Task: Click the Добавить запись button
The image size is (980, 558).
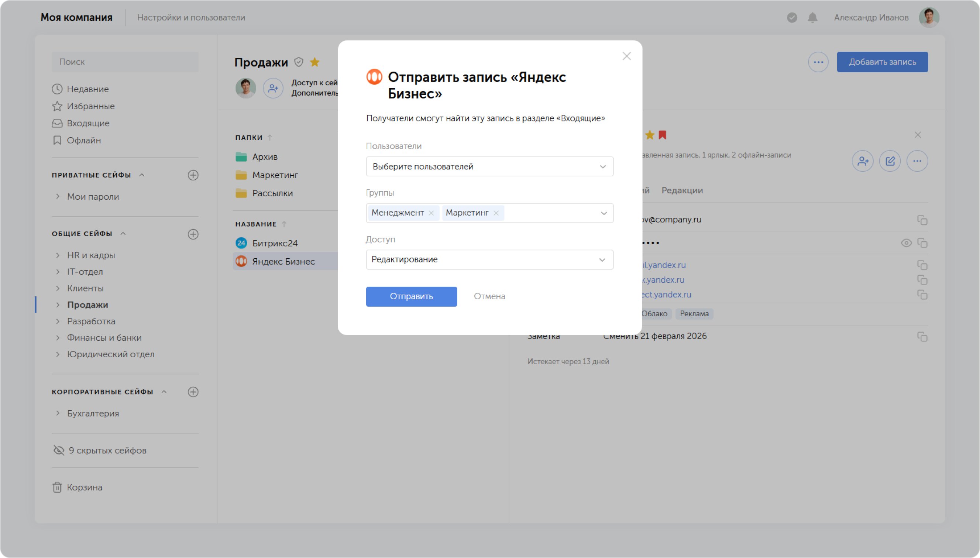Action: (882, 62)
